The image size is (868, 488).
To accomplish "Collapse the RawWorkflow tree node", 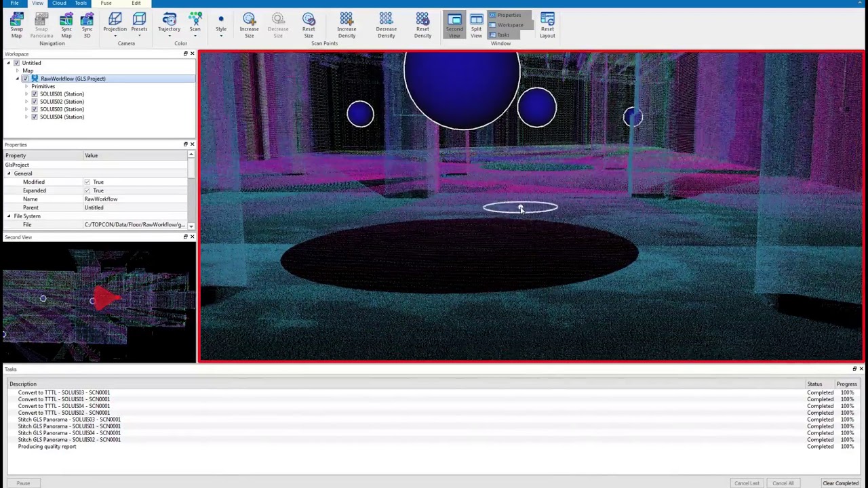I will pos(17,79).
